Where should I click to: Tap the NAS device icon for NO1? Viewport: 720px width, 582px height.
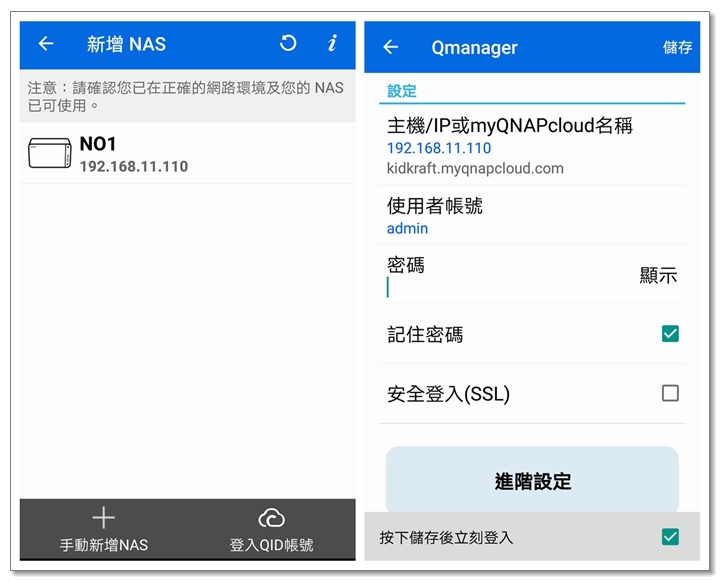(x=50, y=153)
